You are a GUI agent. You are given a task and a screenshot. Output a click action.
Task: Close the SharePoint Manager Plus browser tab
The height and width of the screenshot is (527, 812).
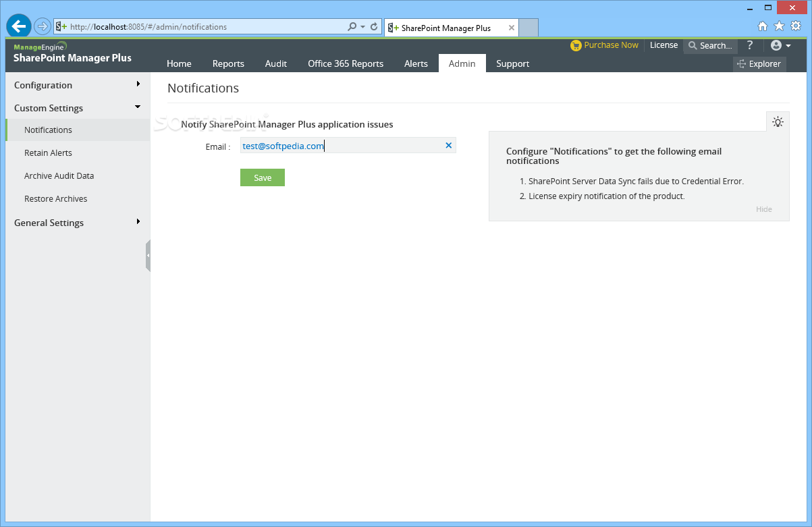tap(512, 28)
